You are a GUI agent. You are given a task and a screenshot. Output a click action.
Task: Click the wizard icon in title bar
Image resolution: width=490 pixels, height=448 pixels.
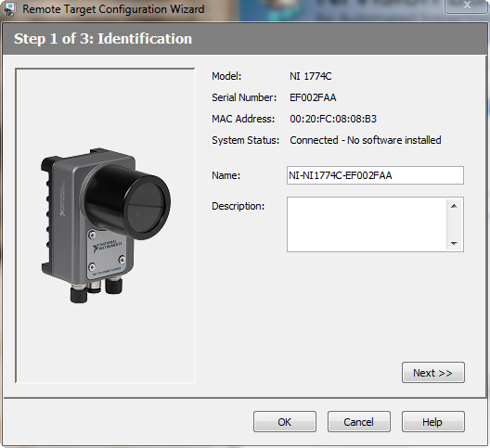tap(9, 9)
